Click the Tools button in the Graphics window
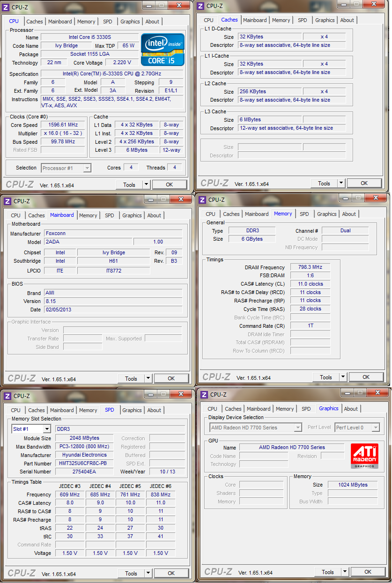This screenshot has width=392, height=583. 328,572
